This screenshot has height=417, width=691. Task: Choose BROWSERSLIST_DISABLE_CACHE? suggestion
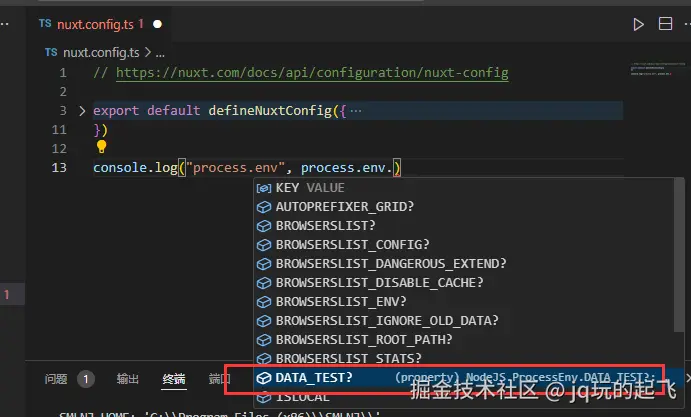point(464,283)
